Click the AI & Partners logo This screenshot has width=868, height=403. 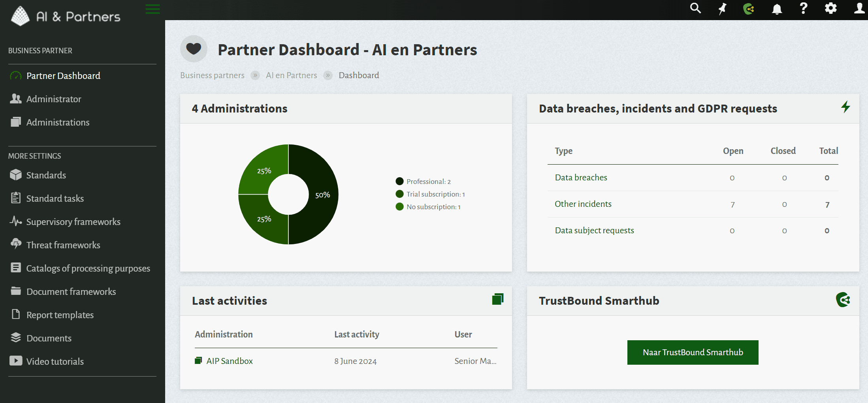(x=66, y=16)
